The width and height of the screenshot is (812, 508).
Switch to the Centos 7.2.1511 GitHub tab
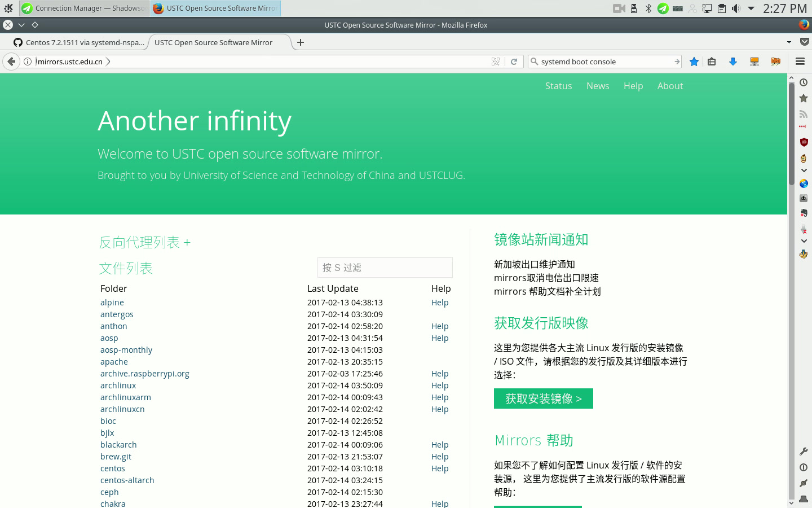[x=79, y=42]
